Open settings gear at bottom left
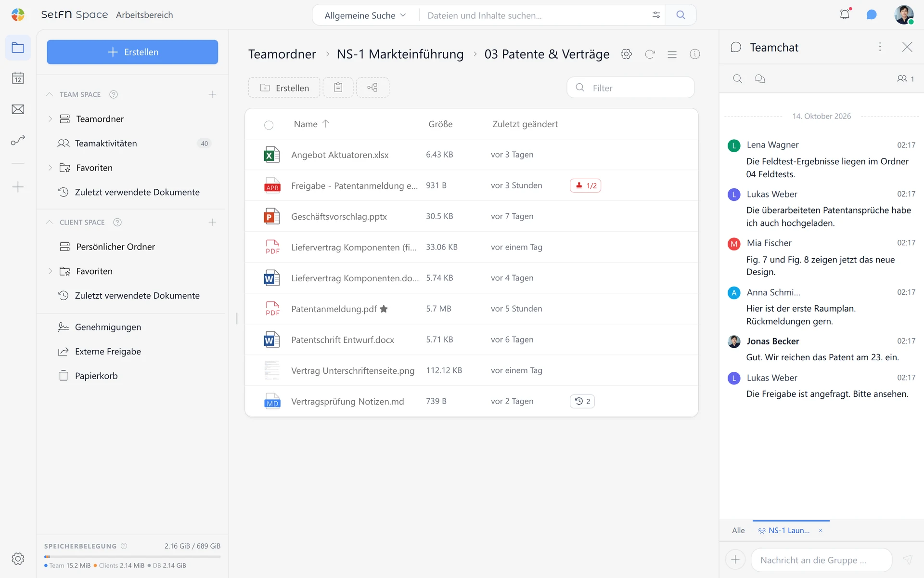This screenshot has width=924, height=578. tap(18, 559)
